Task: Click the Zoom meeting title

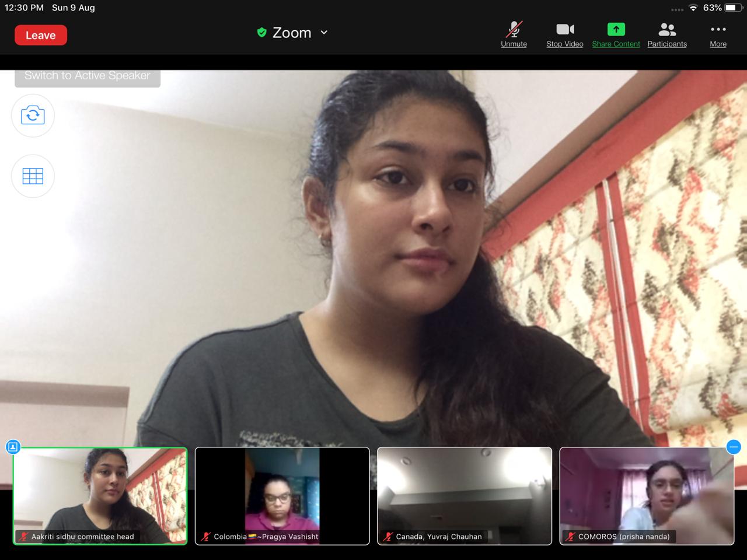Action: (x=292, y=33)
